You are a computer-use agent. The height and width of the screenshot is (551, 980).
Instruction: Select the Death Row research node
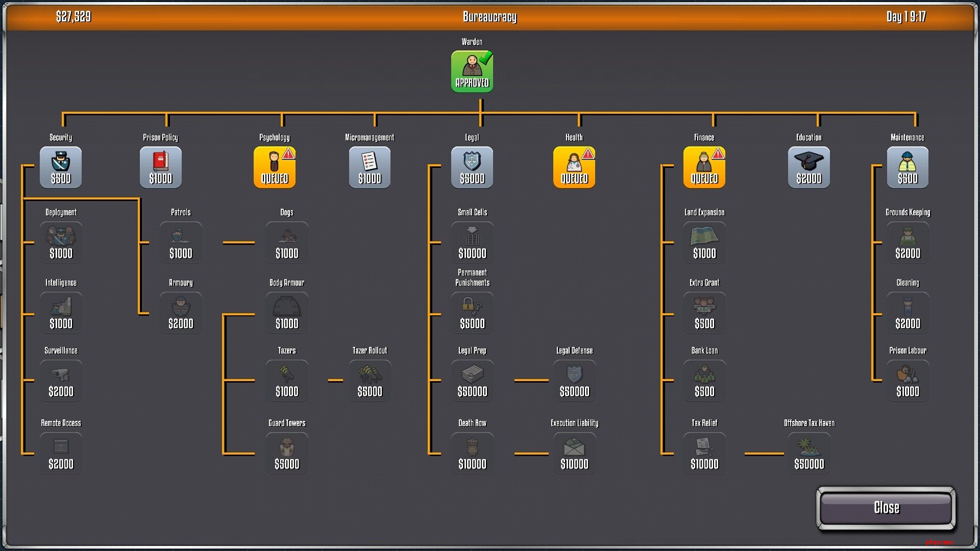pyautogui.click(x=472, y=453)
